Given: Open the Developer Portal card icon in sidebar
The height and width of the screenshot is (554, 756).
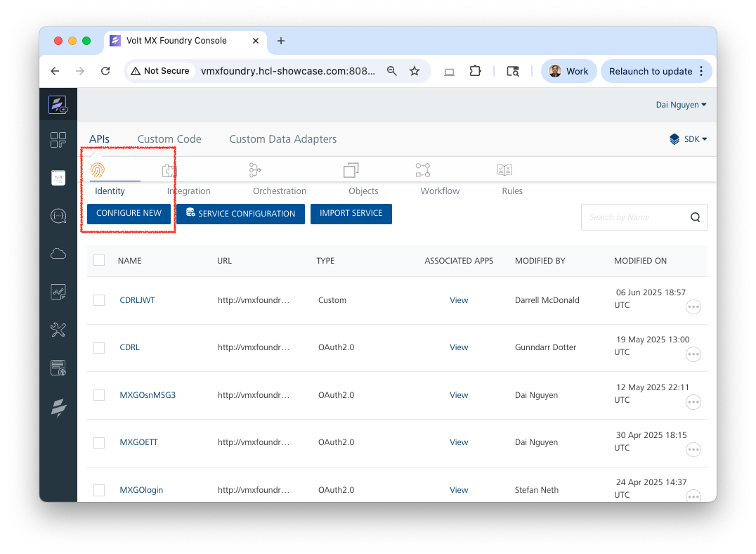Looking at the screenshot, I should [58, 368].
